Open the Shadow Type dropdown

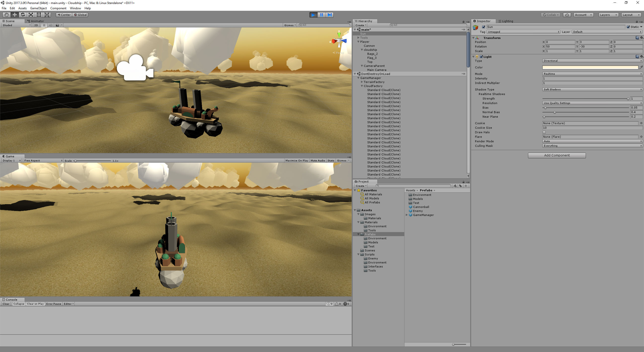tap(592, 90)
